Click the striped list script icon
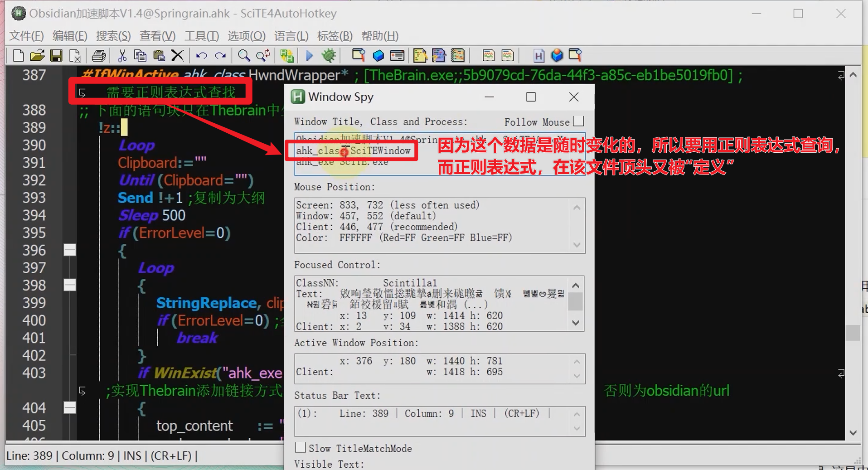Screen dimensions: 868x470 point(458,56)
